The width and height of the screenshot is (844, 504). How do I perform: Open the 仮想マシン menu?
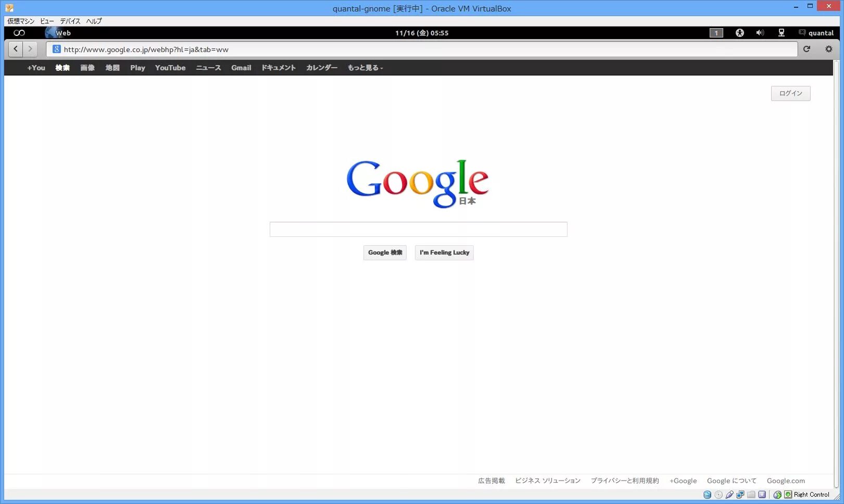click(x=21, y=21)
